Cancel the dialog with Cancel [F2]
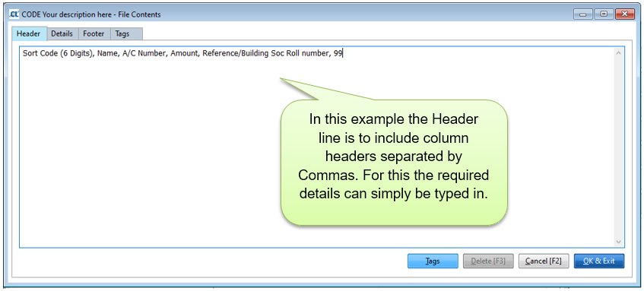The height and width of the screenshot is (291, 644). point(544,261)
